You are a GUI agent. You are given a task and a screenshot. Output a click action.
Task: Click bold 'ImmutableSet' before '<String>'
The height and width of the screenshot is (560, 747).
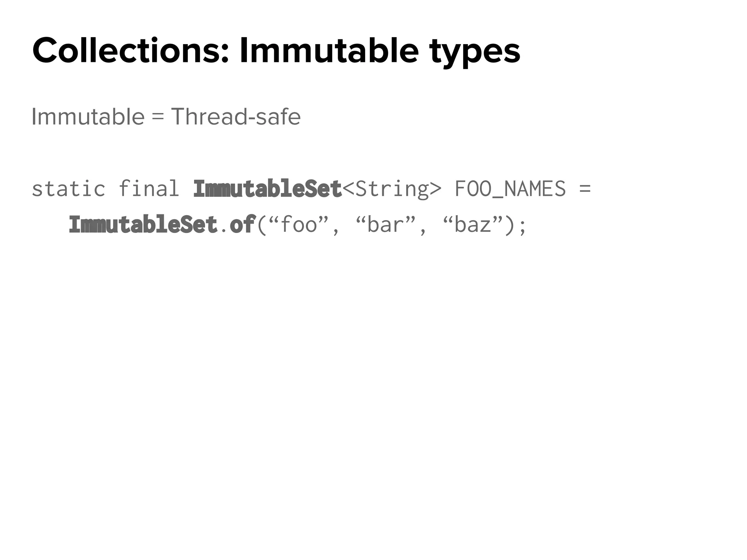click(x=267, y=189)
